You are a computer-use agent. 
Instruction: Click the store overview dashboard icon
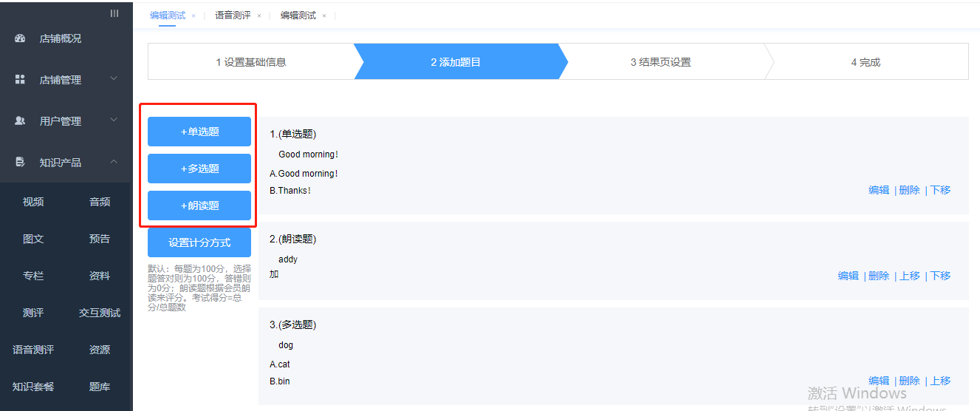coord(20,38)
